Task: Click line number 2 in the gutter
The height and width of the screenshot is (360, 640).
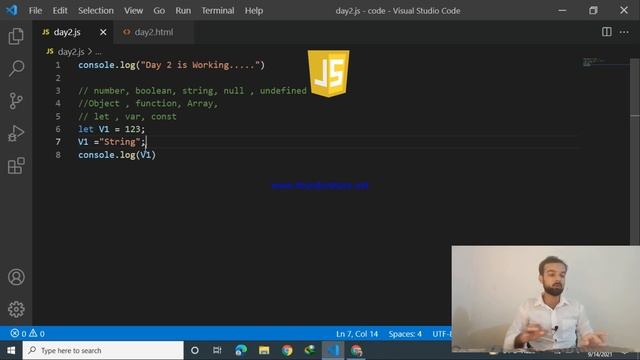Action: (x=58, y=78)
